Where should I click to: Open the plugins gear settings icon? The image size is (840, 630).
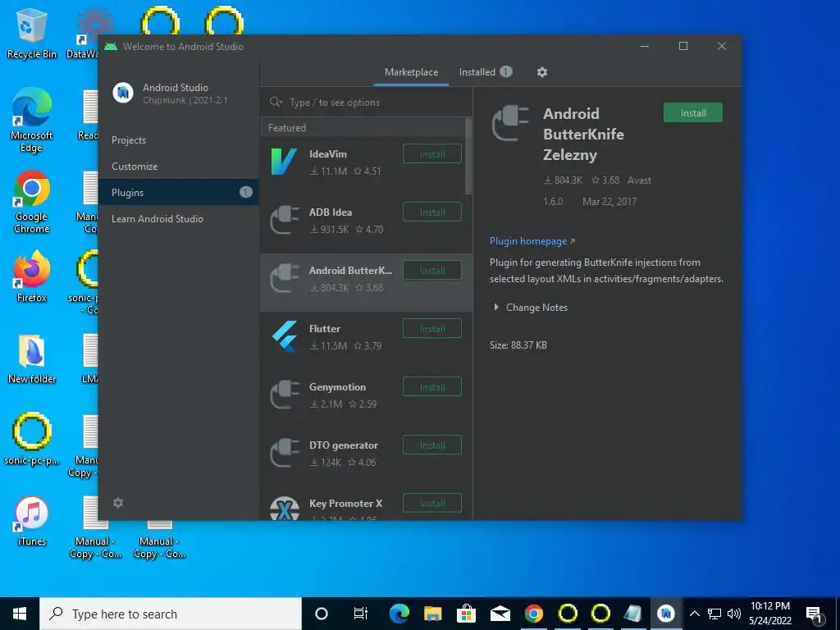pyautogui.click(x=542, y=72)
